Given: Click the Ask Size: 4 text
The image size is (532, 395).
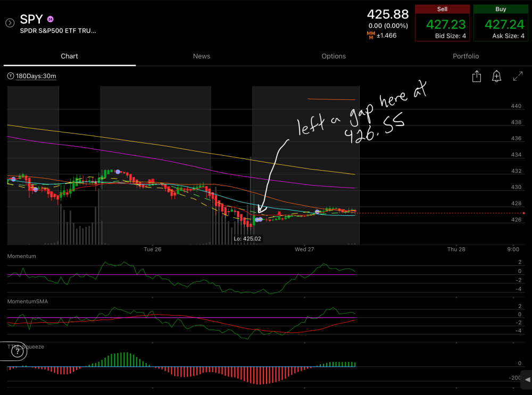Looking at the screenshot, I should click(508, 36).
